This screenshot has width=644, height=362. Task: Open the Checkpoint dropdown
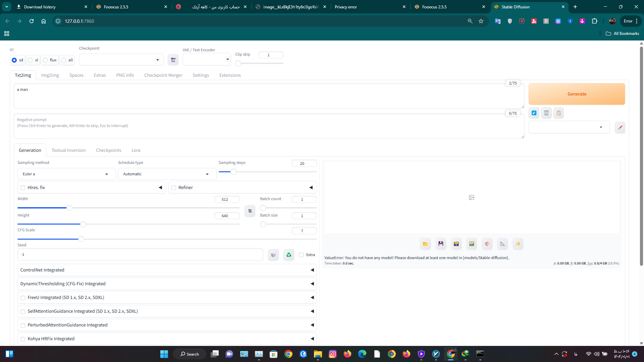tap(121, 60)
